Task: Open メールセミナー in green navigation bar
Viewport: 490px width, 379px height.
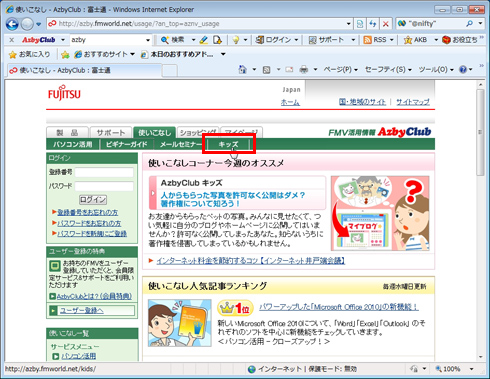Action: pos(181,144)
